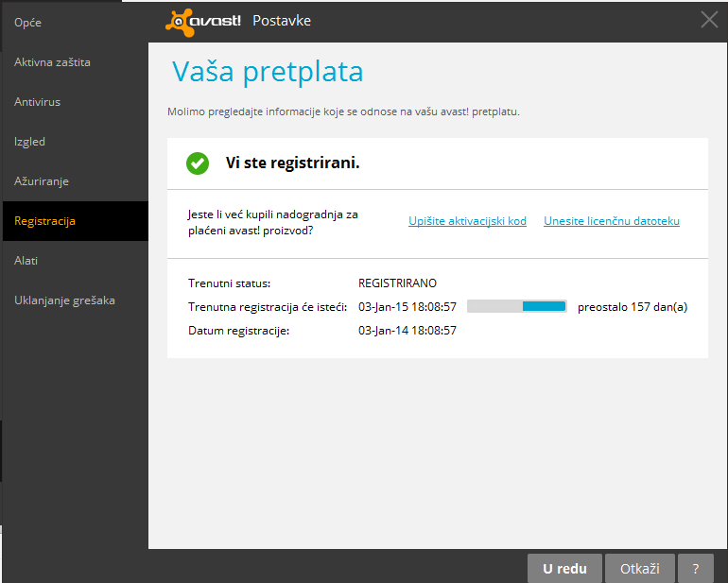Viewport: 728px width, 583px height.
Task: Open help with the ? button
Action: [696, 568]
